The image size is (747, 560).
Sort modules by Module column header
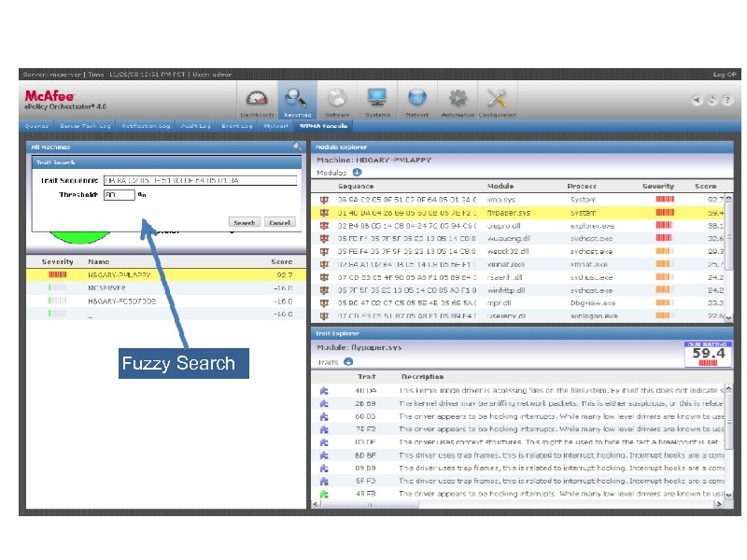[x=500, y=186]
